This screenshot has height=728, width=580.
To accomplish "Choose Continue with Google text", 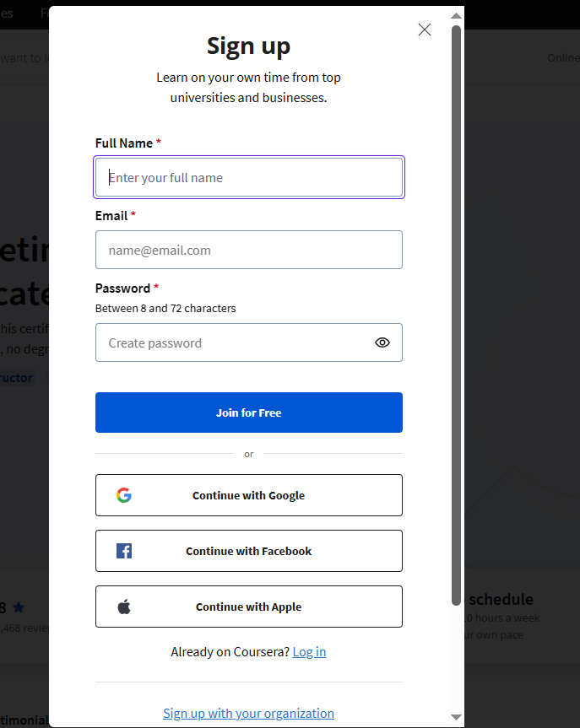I will pyautogui.click(x=248, y=495).
